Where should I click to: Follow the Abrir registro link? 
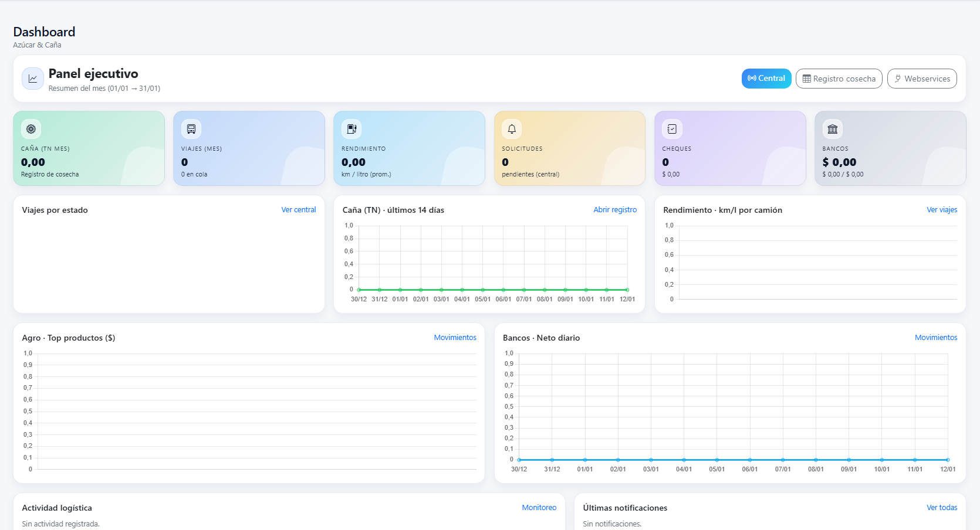click(614, 210)
